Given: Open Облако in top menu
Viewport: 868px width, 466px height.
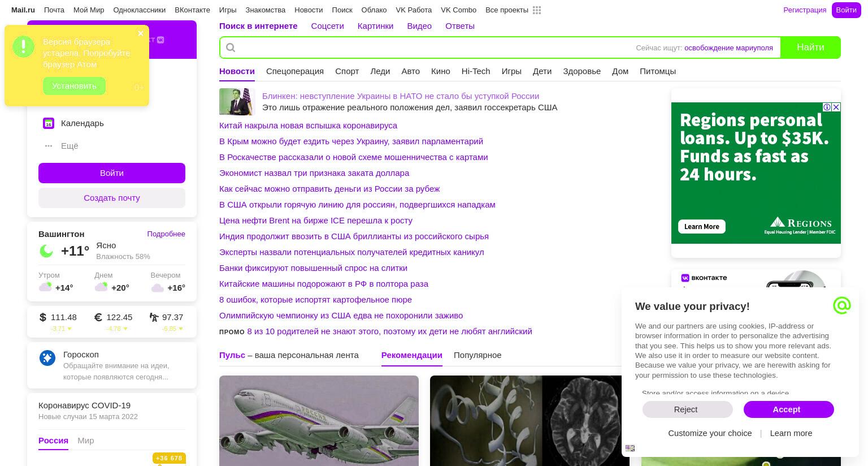Looking at the screenshot, I should pyautogui.click(x=374, y=10).
